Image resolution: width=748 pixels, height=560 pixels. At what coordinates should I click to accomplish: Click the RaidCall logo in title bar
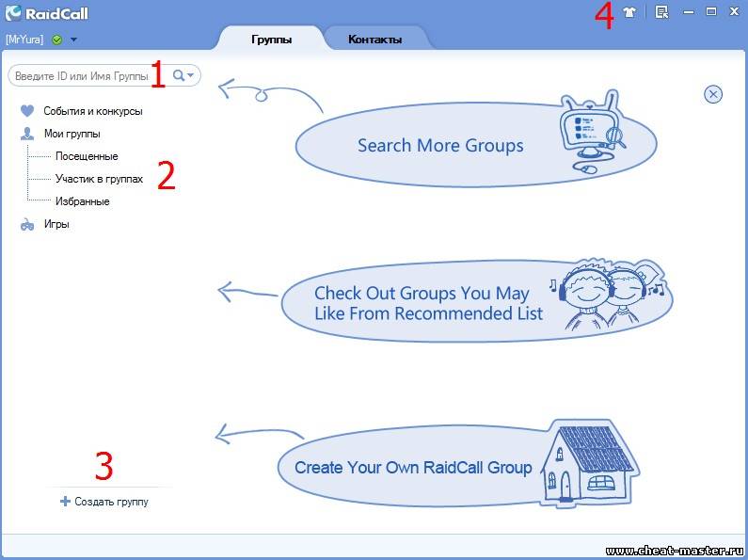click(12, 12)
